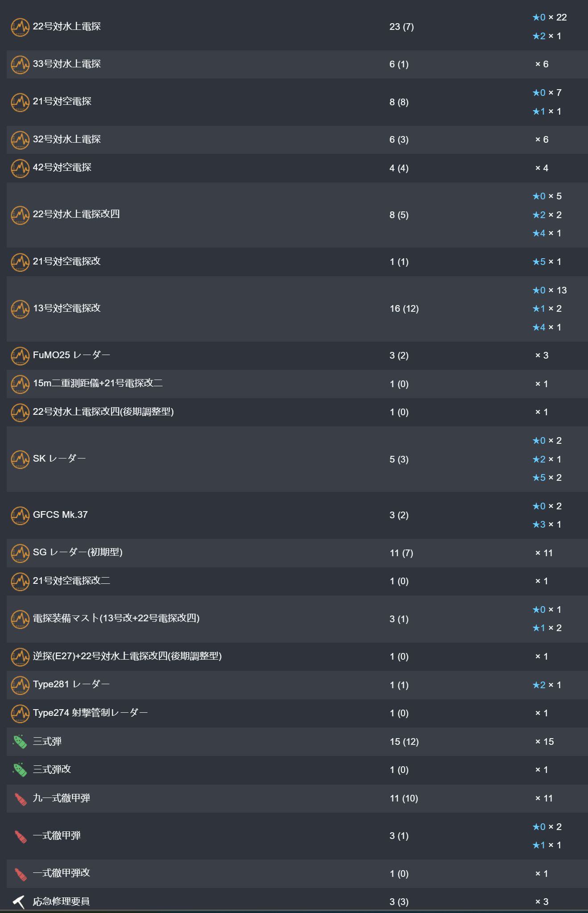Click the ★5 × 1 entry for 21号対空電探改
The height and width of the screenshot is (913, 588).
547,262
